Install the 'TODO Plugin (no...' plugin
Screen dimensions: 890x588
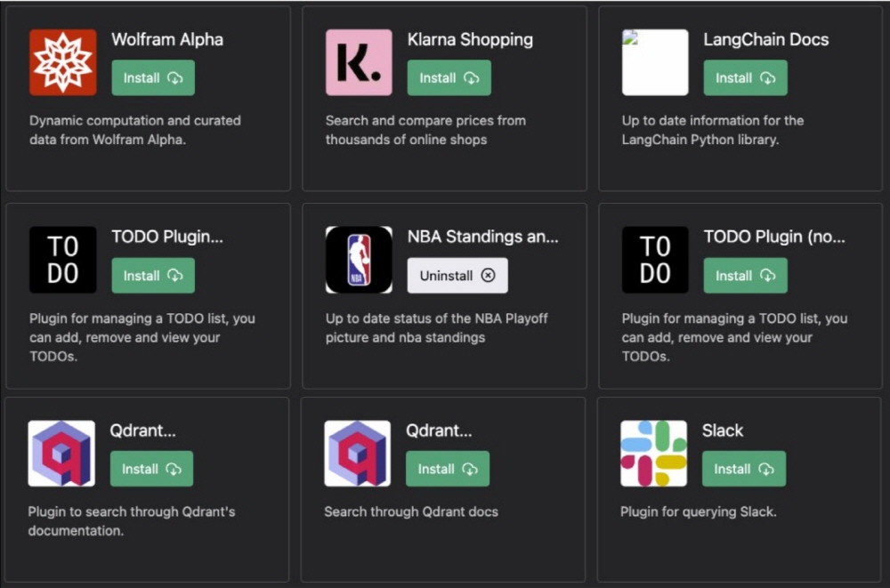tap(745, 275)
